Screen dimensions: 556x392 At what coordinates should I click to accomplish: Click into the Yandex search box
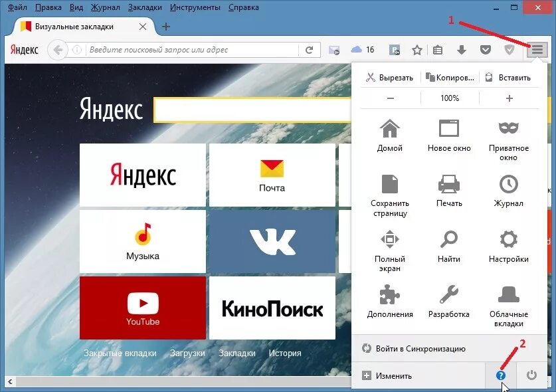(x=253, y=110)
